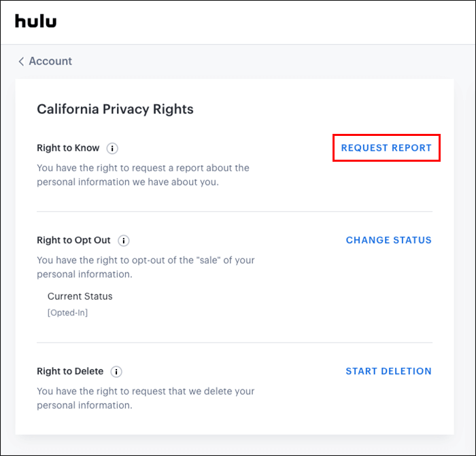Click the divider above Right to Delete section
This screenshot has height=456, width=476.
234,343
